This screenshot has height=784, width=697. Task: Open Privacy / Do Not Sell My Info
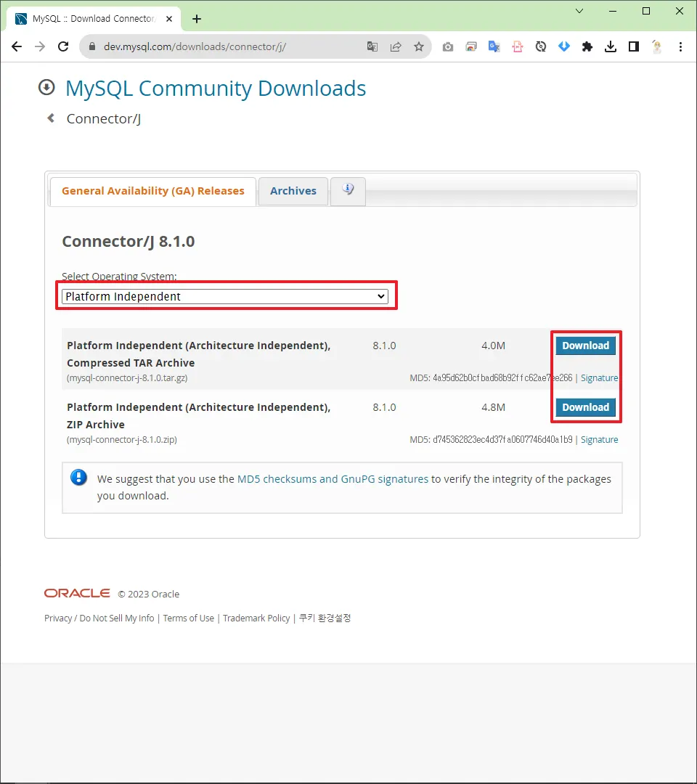[x=99, y=618]
